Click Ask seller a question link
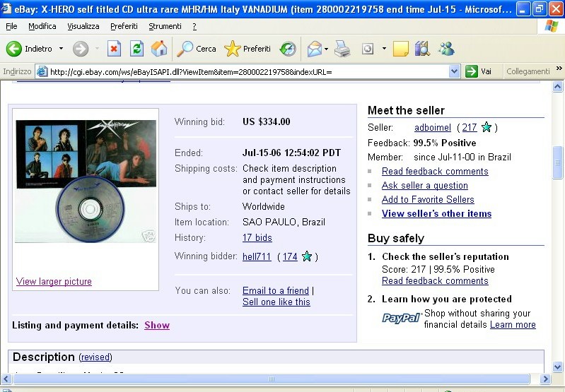The height and width of the screenshot is (392, 565). [425, 185]
